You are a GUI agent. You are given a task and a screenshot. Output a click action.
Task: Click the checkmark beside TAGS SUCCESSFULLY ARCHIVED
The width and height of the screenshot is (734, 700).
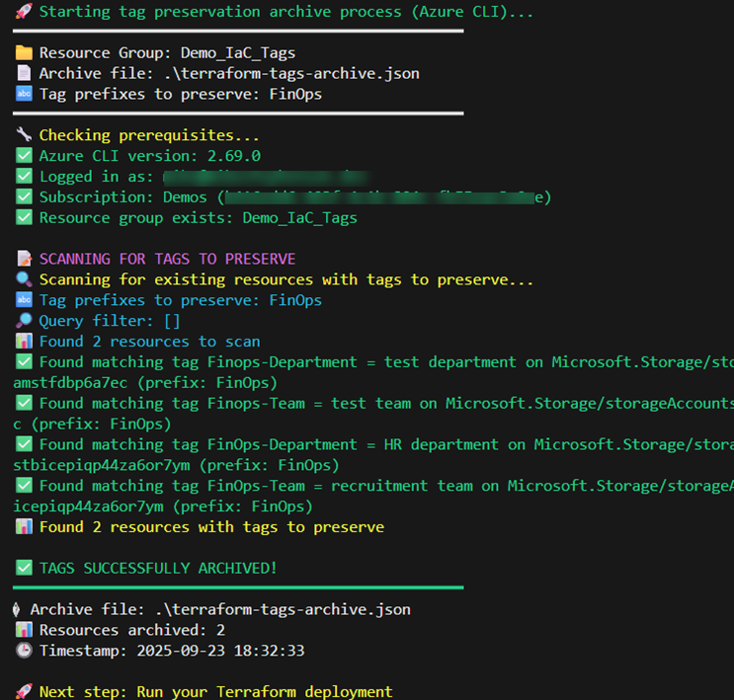tap(24, 568)
